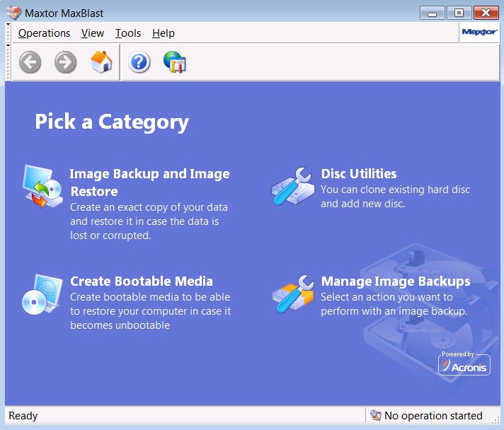Click the 'Pick a Category' heading

click(112, 122)
